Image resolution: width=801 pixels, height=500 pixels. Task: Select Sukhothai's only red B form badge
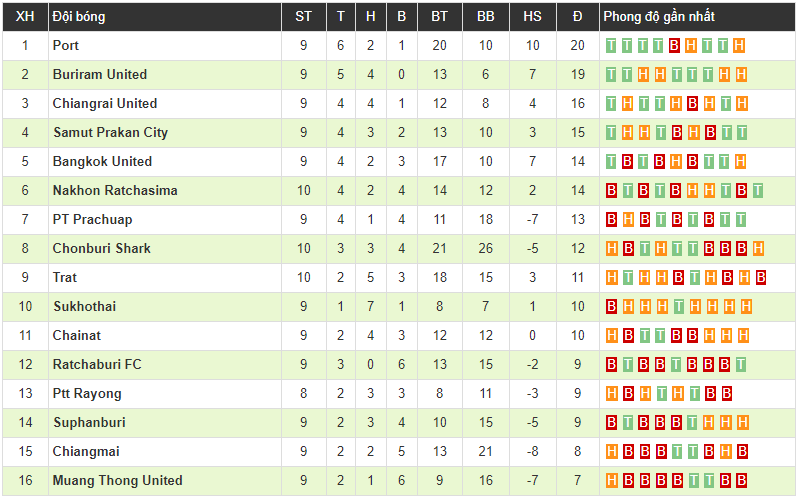[x=612, y=306]
